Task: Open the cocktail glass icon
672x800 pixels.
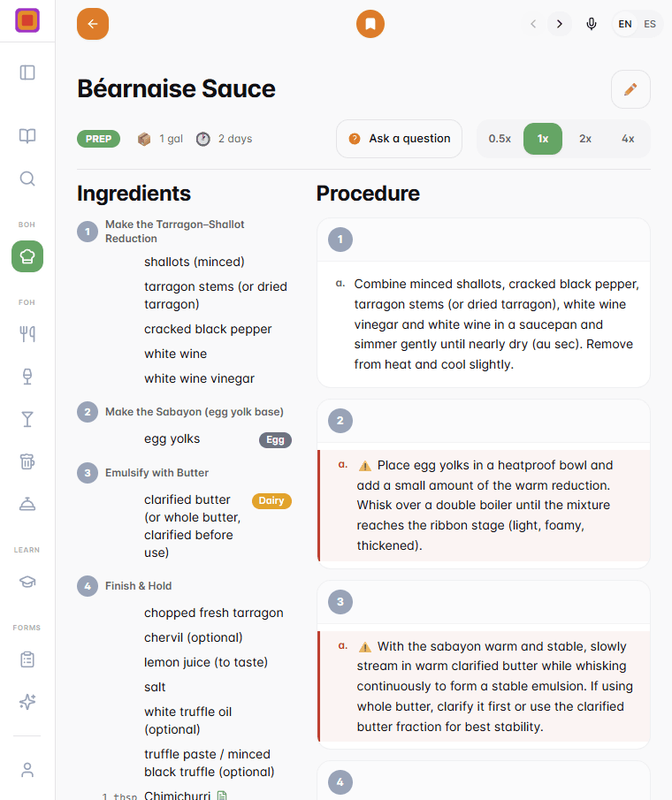Action: point(27,419)
